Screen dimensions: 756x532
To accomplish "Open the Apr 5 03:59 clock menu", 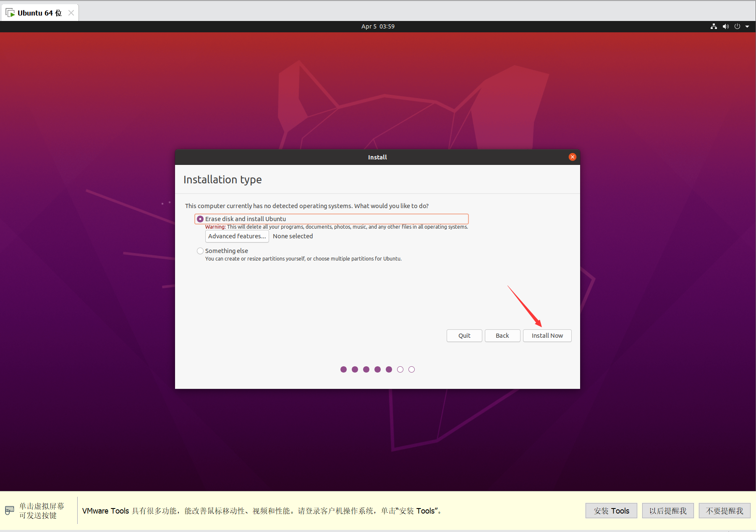I will pos(378,26).
